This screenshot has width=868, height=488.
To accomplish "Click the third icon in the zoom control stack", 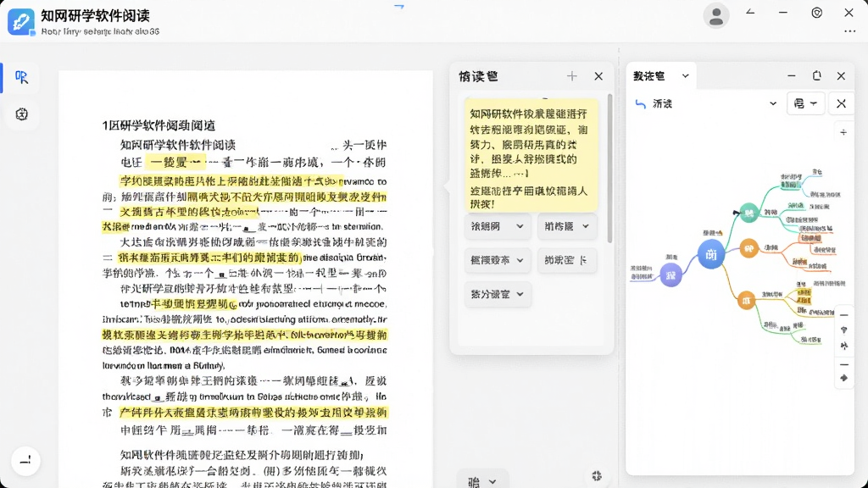I will coord(843,347).
